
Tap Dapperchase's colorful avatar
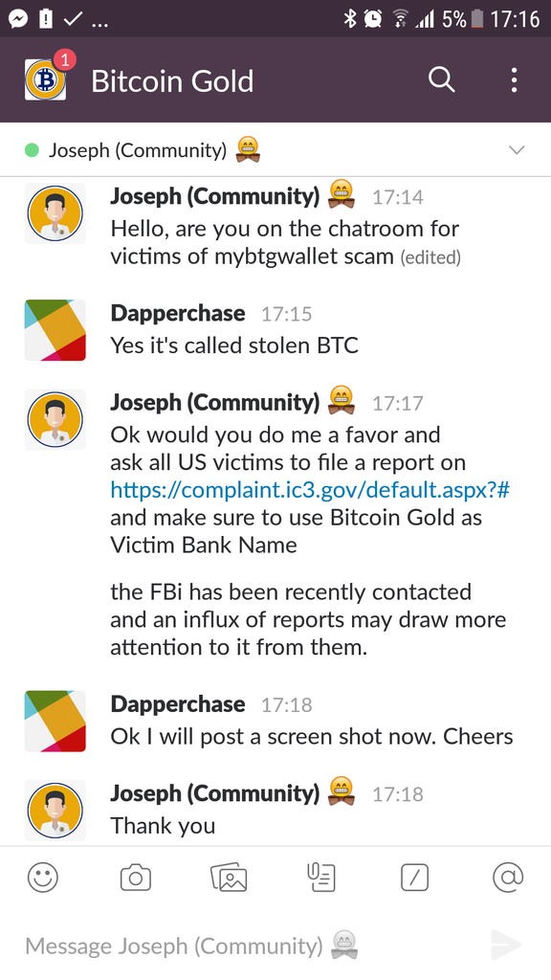click(x=55, y=330)
